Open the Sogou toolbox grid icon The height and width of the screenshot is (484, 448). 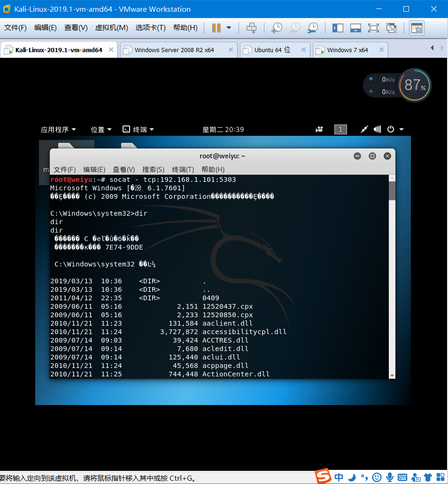440,477
